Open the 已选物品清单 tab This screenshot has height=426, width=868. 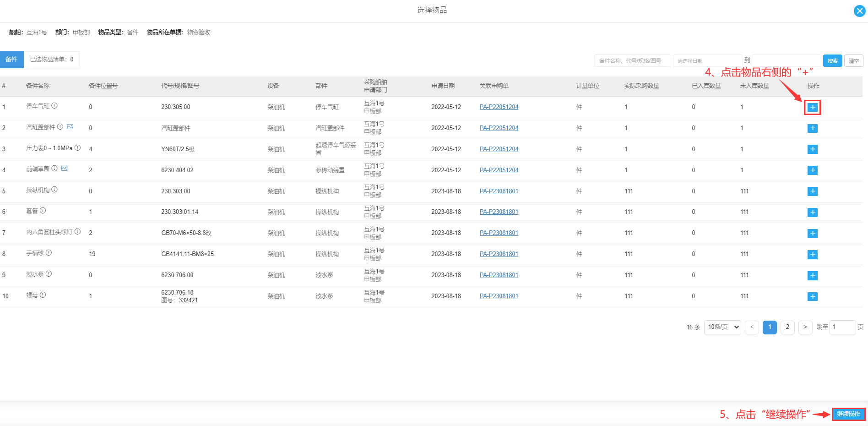pos(52,60)
